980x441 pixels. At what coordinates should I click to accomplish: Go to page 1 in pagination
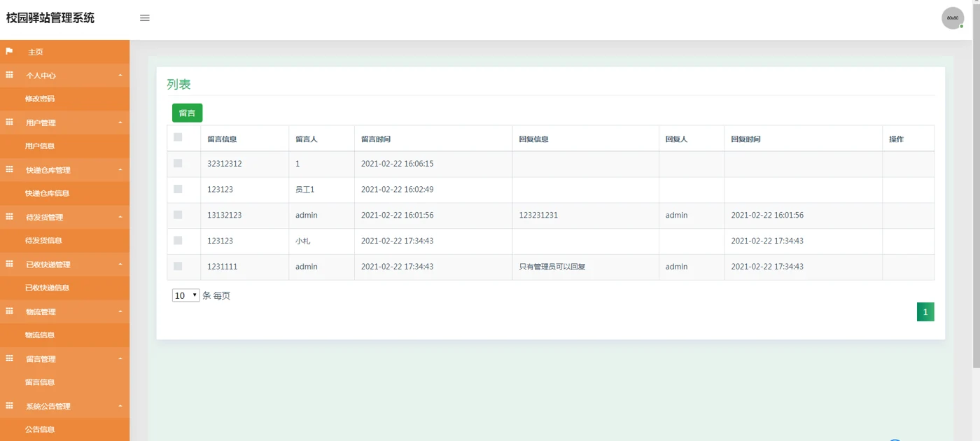925,312
